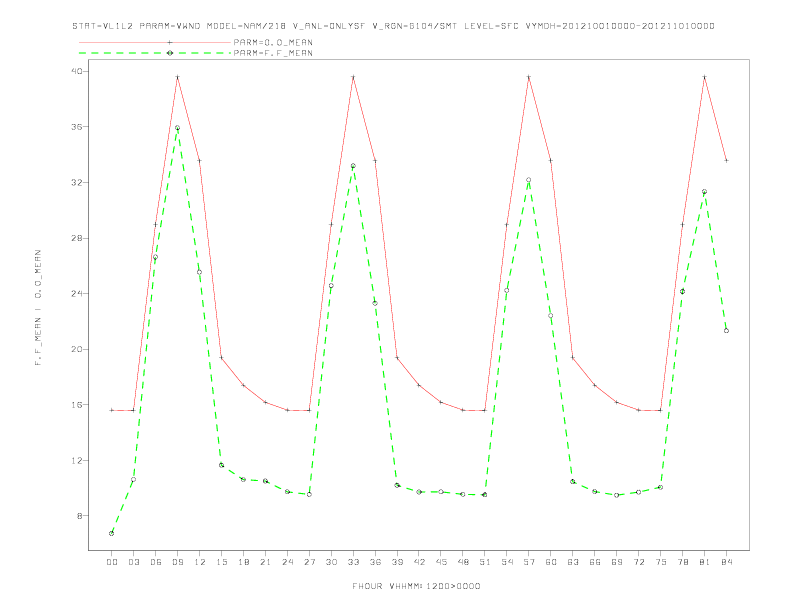The height and width of the screenshot is (612, 792).
Task: Click the vertical y-axis title F.F_MEAN | O.O_MEAN
Action: point(38,308)
